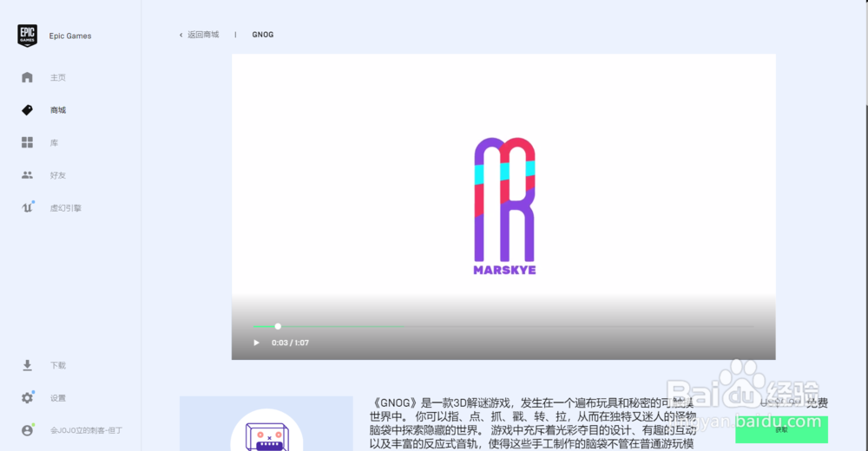The image size is (868, 451).
Task: Click the video progress slider handle
Action: (278, 326)
